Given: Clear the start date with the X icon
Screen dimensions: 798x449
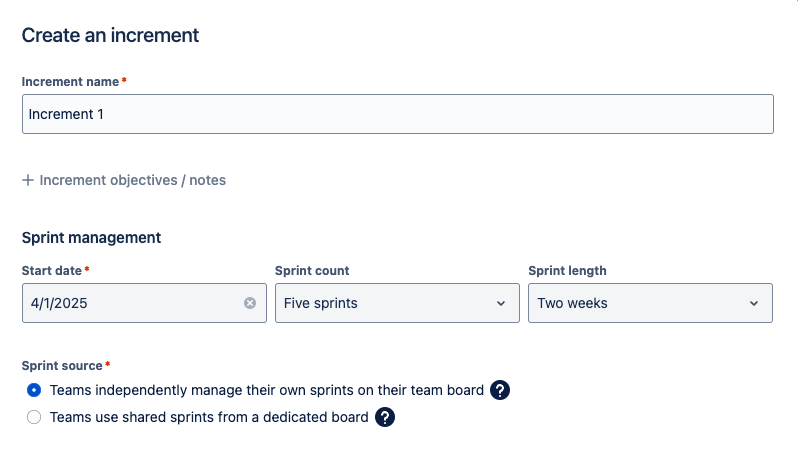Looking at the screenshot, I should click(x=250, y=303).
